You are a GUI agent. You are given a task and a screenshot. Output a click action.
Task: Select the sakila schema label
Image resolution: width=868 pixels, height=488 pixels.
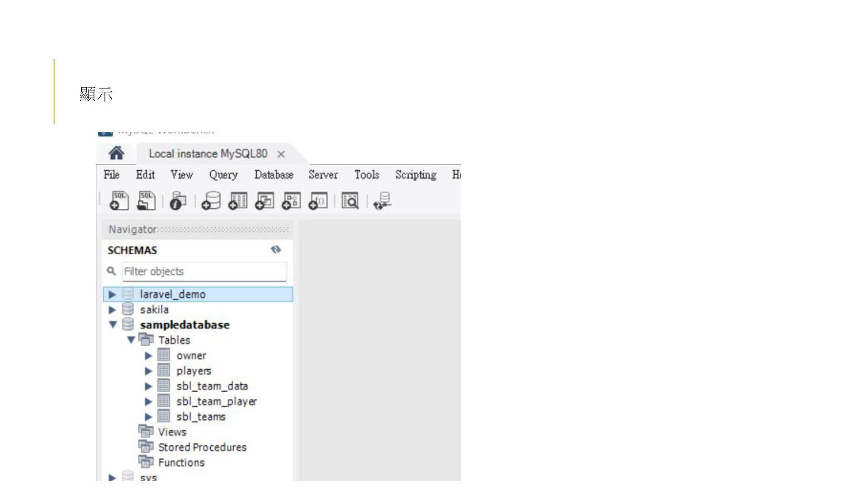click(154, 310)
